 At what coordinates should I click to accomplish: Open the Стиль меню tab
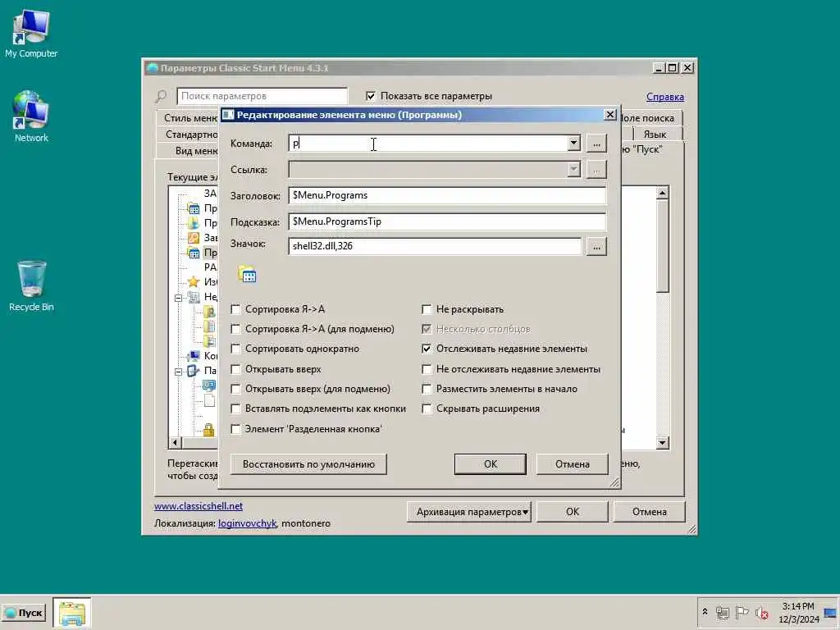pos(189,118)
